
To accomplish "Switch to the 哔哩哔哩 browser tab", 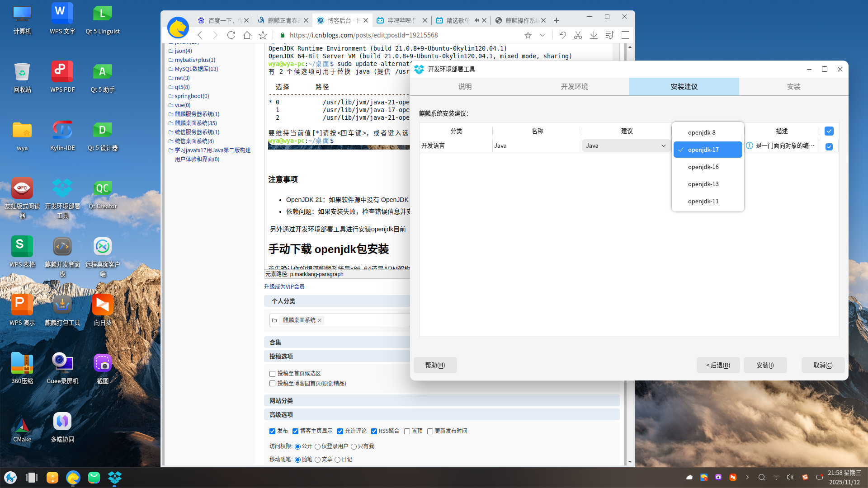I will point(400,20).
